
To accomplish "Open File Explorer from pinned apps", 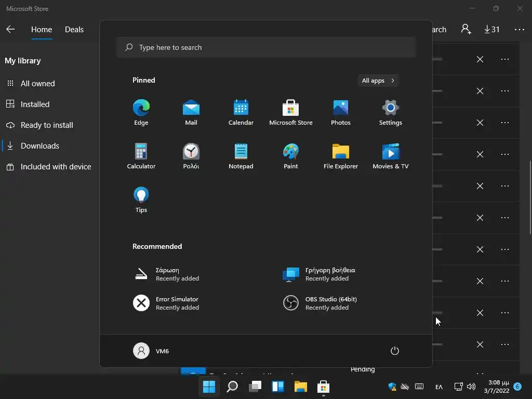I will click(341, 156).
